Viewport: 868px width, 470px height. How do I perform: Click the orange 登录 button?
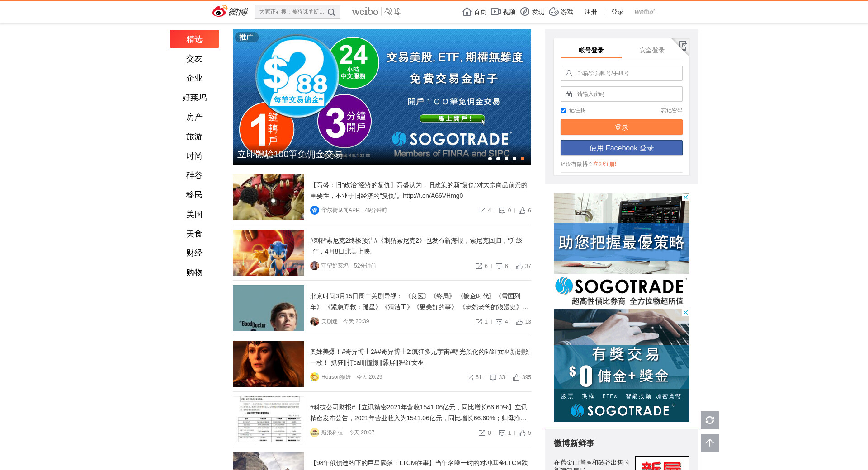621,127
